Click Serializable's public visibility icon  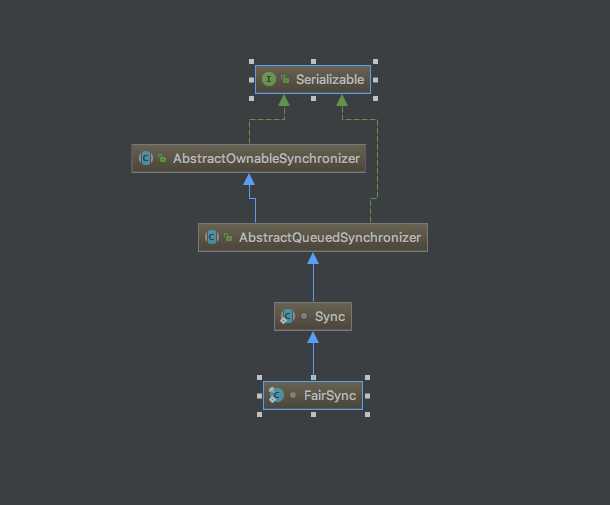(x=285, y=79)
